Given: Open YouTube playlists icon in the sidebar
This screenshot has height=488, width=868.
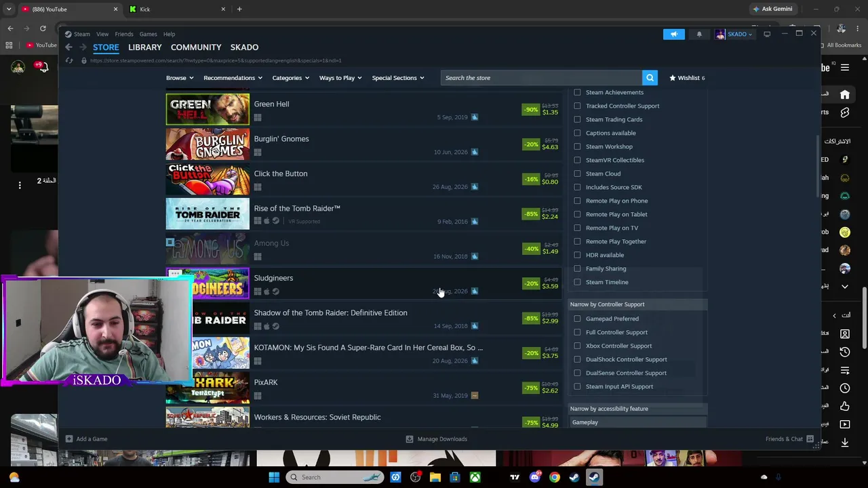Looking at the screenshot, I should [x=845, y=370].
